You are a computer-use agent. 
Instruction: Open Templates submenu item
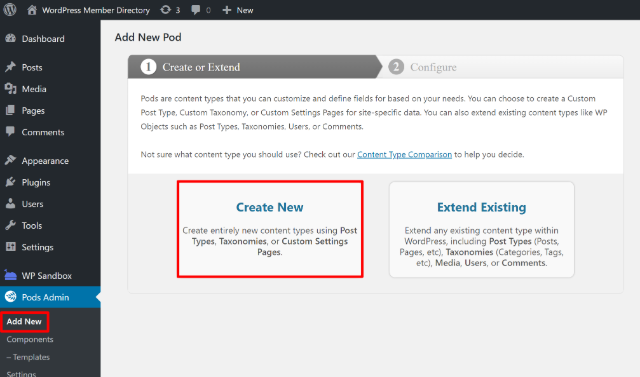pos(28,357)
